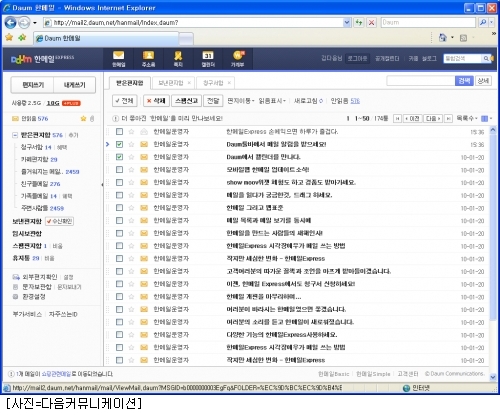The width and height of the screenshot is (500, 415).
Task: Click the 삭제 delete button
Action: click(x=156, y=101)
